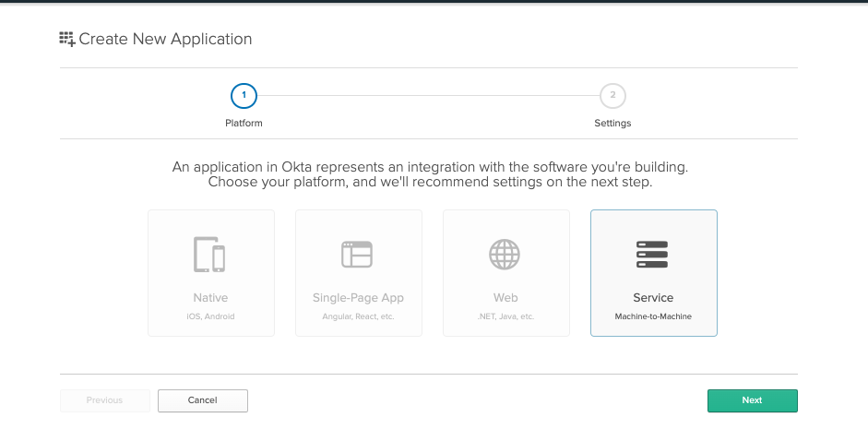Viewport: 868px width, 441px height.
Task: Cancel the application creation
Action: point(202,400)
